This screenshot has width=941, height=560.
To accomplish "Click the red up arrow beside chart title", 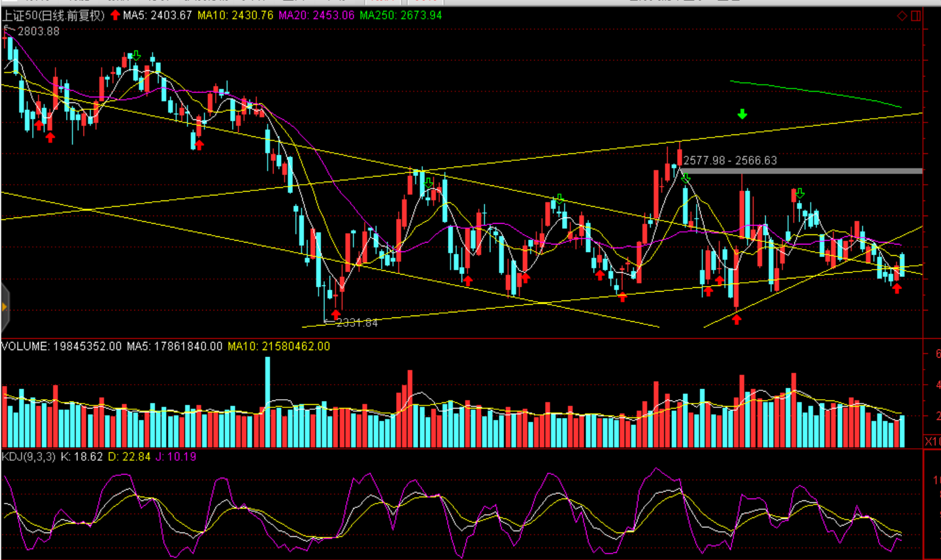I will [115, 15].
